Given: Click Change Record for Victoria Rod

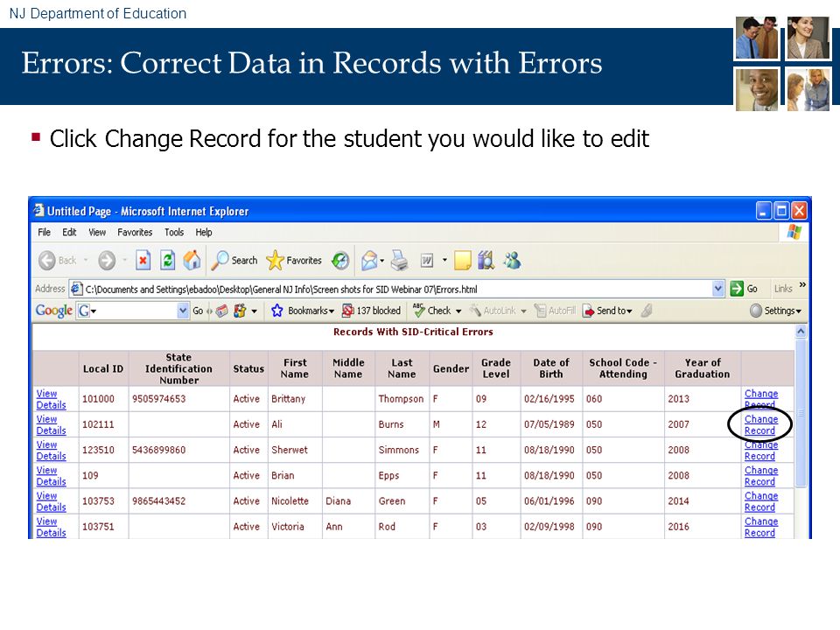Looking at the screenshot, I should (x=760, y=527).
